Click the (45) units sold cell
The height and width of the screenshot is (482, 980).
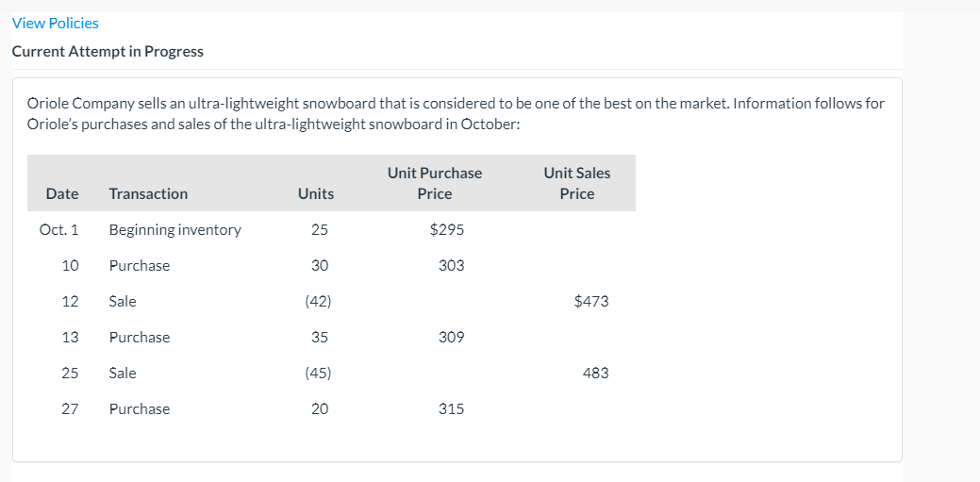(x=318, y=373)
